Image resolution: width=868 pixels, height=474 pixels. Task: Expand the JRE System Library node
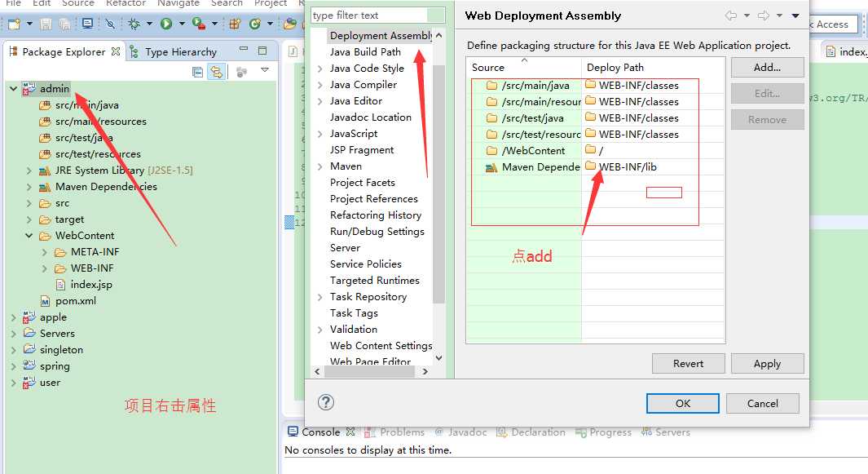point(29,171)
